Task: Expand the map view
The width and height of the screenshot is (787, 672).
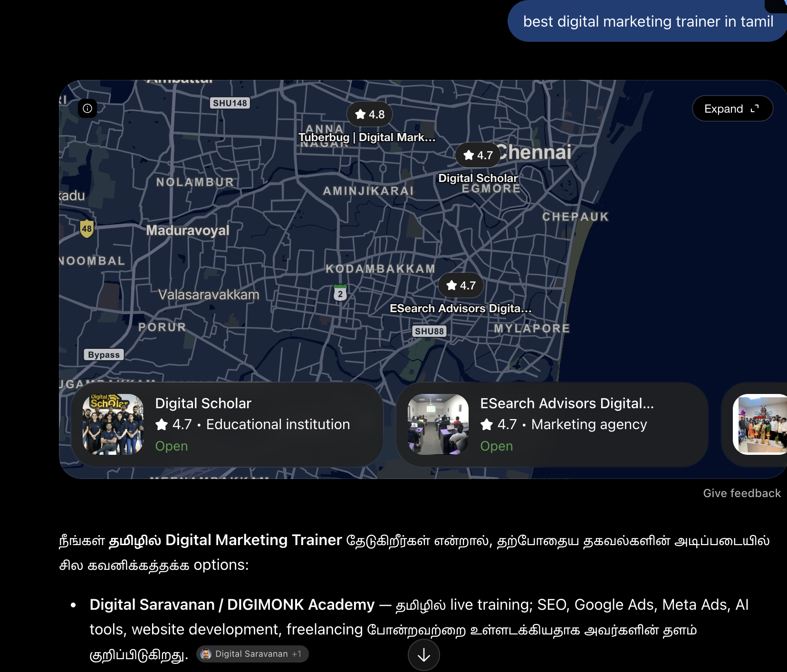Action: 732,109
